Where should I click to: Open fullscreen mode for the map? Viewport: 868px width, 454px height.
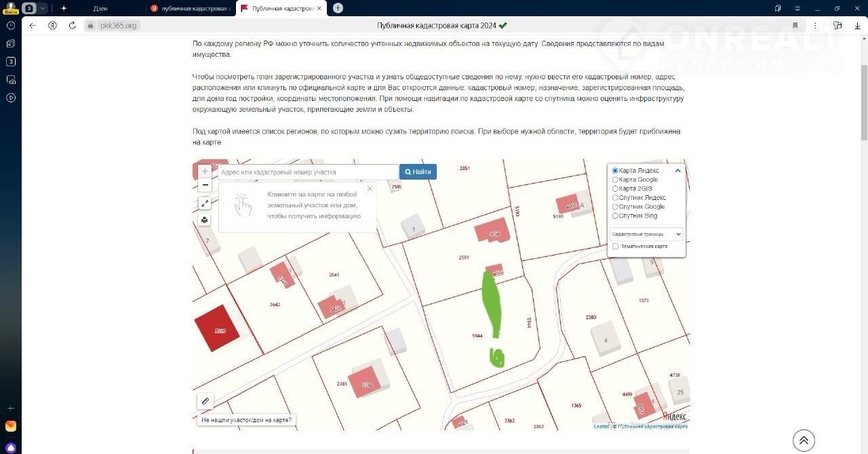[x=205, y=203]
